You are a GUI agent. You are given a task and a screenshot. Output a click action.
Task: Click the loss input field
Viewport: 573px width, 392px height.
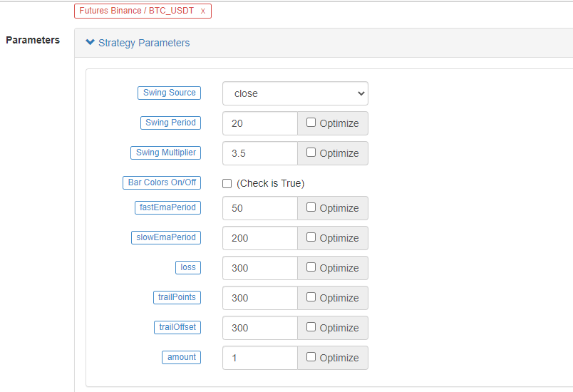[260, 268]
